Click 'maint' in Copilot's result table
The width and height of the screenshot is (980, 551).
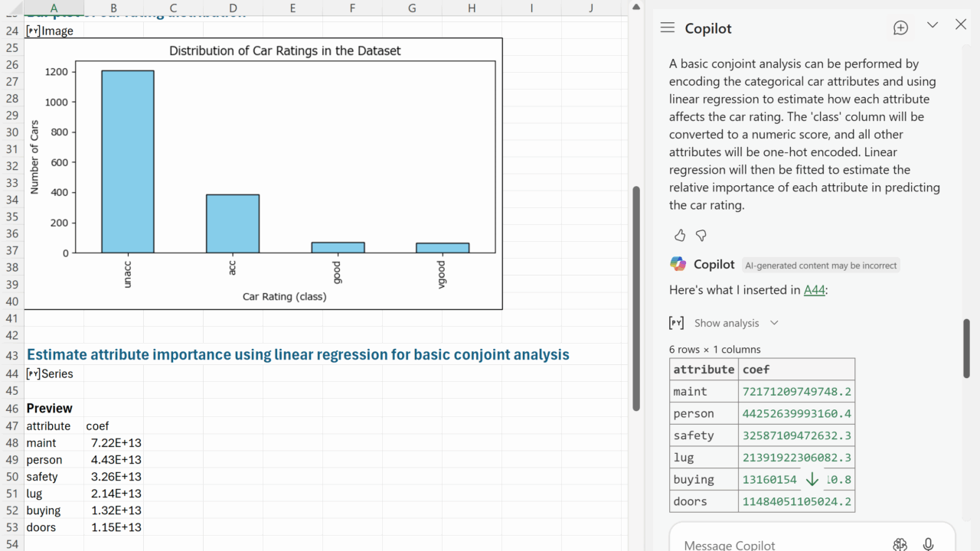click(x=704, y=392)
